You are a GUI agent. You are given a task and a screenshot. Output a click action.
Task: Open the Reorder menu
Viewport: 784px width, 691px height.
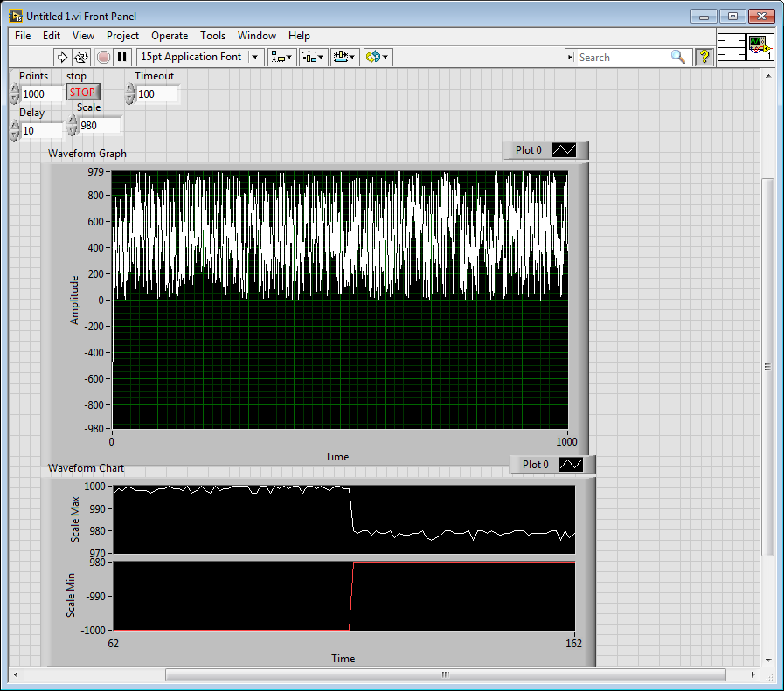378,57
